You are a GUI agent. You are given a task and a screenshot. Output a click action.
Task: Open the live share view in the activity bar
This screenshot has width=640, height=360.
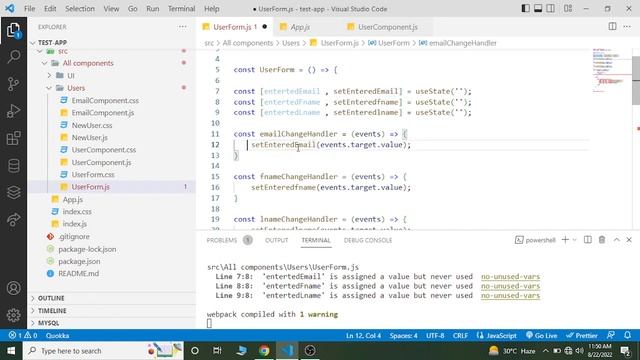click(x=13, y=220)
